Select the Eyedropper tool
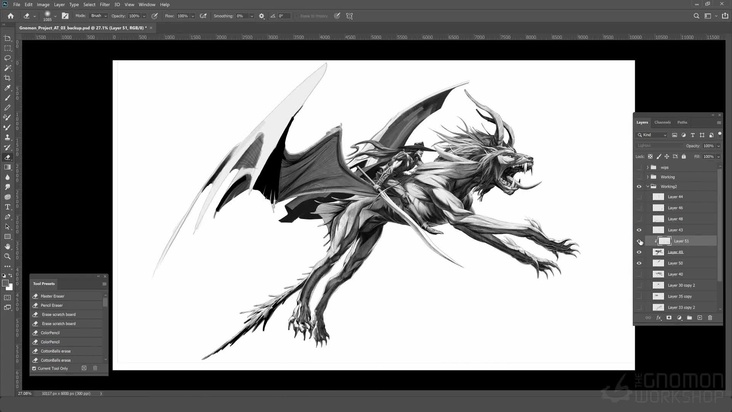 coord(7,88)
